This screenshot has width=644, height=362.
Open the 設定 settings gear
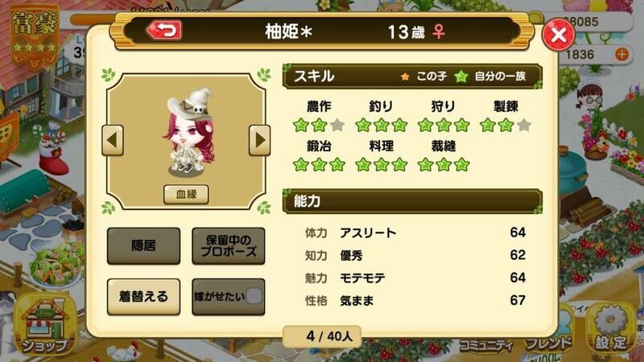[611, 330]
